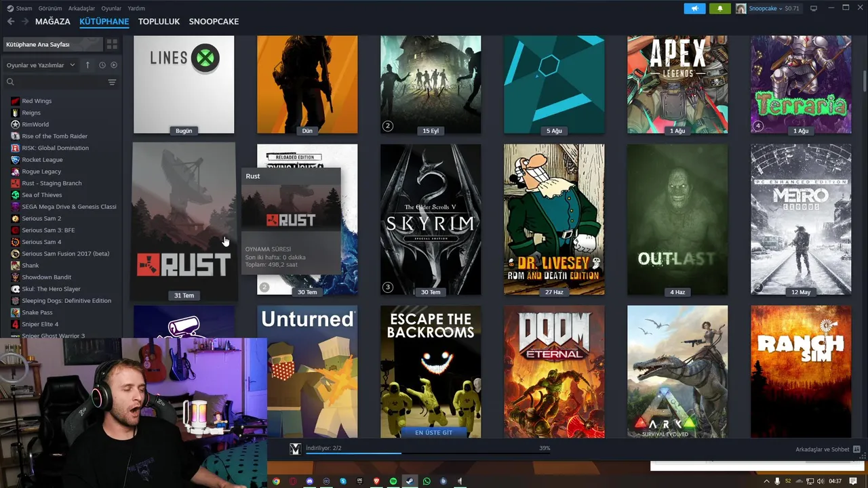Open the Görünüm menu
Image resolution: width=868 pixels, height=488 pixels.
pos(50,8)
